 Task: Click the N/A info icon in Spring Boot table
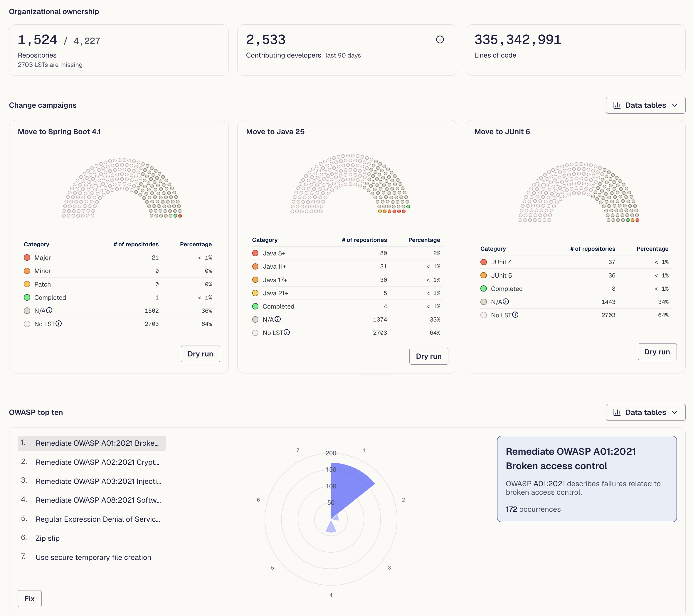49,310
